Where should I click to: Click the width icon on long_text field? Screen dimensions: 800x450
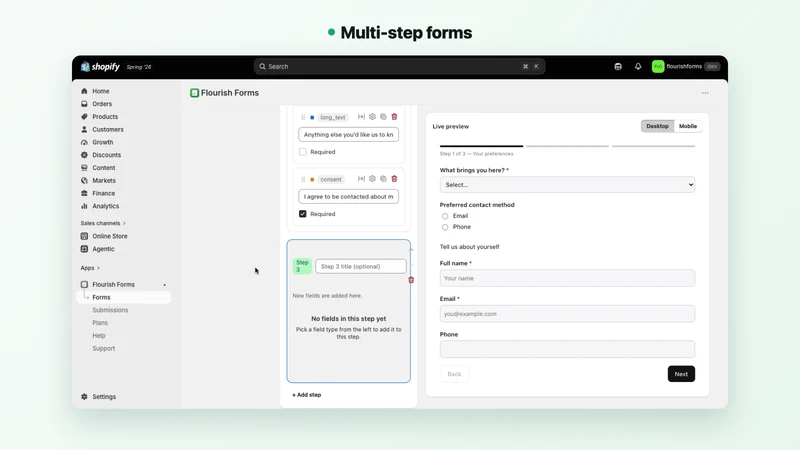pyautogui.click(x=361, y=117)
